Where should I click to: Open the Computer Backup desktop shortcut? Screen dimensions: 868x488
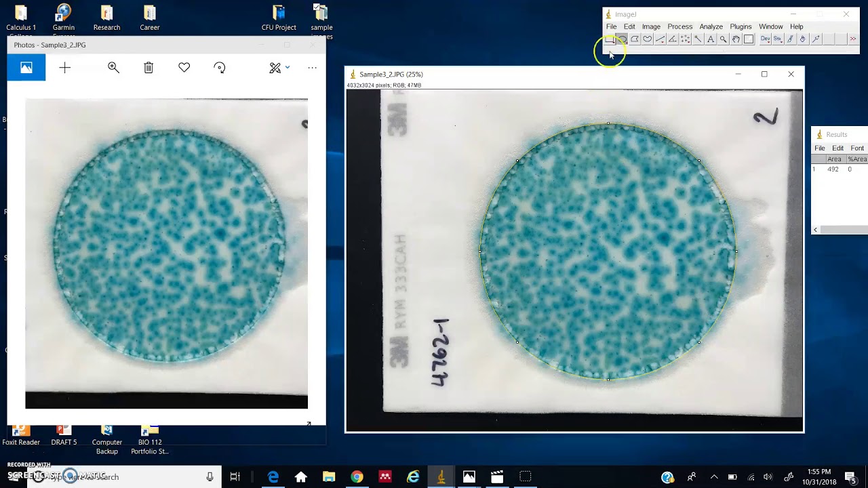coord(106,439)
